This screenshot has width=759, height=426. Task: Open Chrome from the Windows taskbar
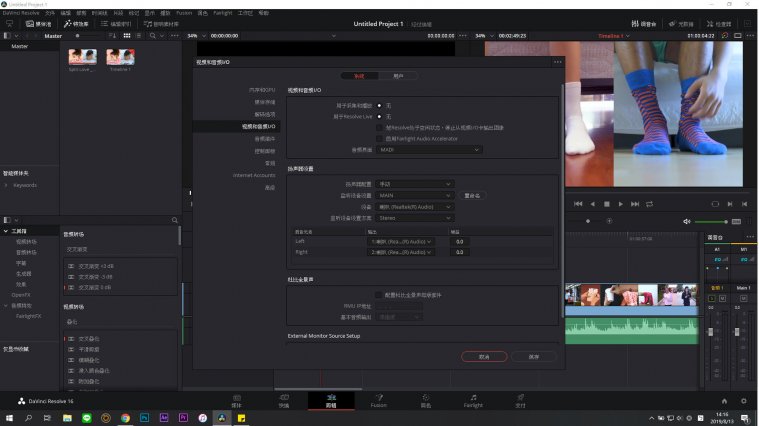point(125,418)
